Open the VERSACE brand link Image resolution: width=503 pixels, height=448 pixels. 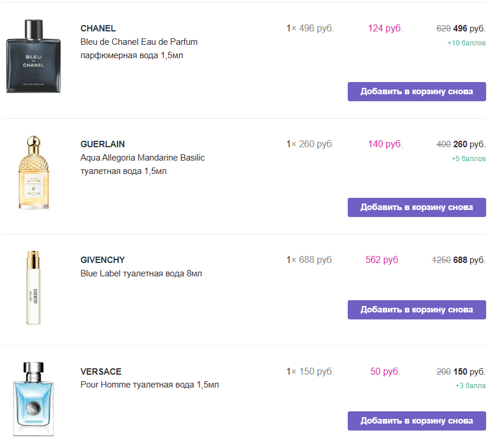(101, 372)
